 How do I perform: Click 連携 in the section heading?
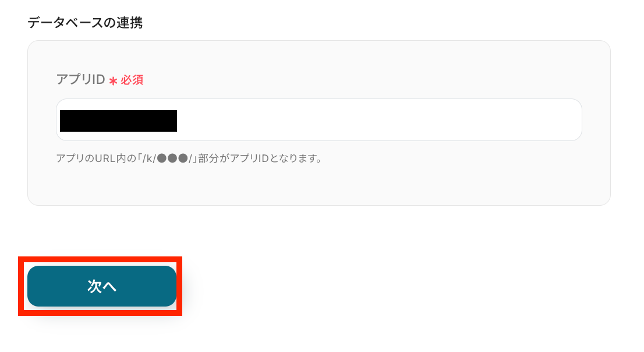129,23
